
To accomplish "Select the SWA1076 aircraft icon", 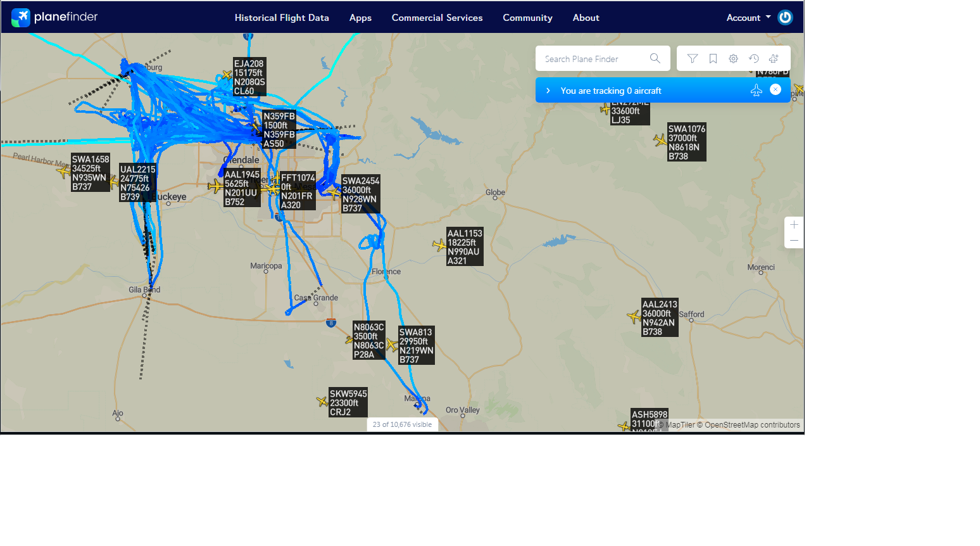I will click(x=660, y=140).
